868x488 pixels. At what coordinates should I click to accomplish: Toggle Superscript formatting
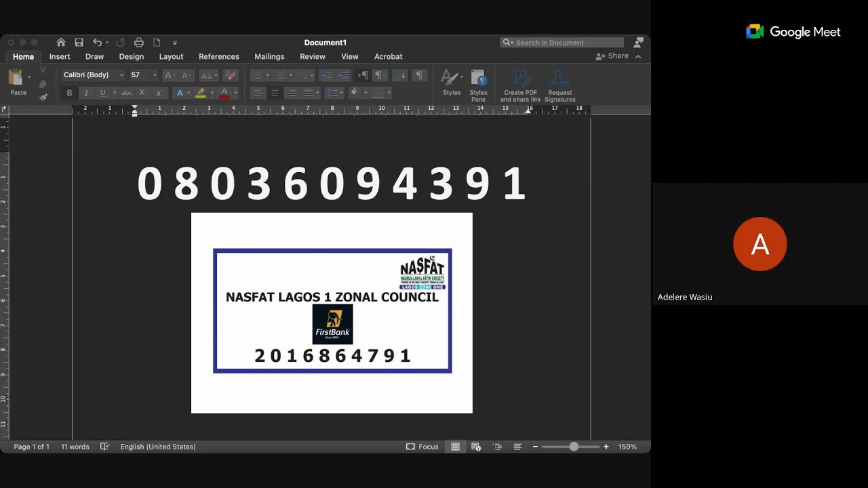[x=159, y=93]
